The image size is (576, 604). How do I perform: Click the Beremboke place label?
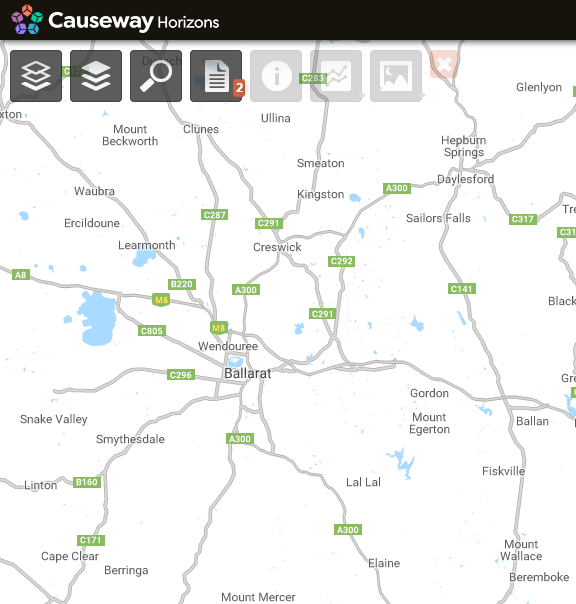click(x=539, y=577)
